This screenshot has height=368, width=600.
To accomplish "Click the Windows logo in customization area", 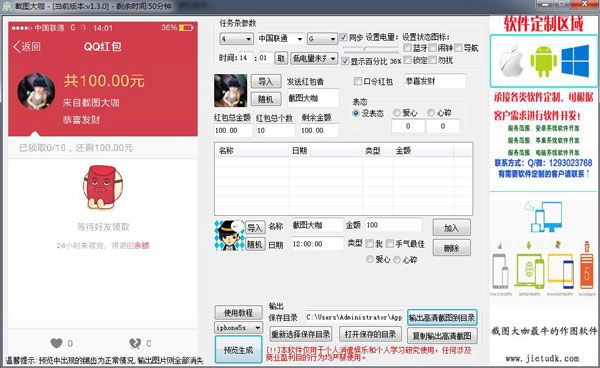I will 575,61.
